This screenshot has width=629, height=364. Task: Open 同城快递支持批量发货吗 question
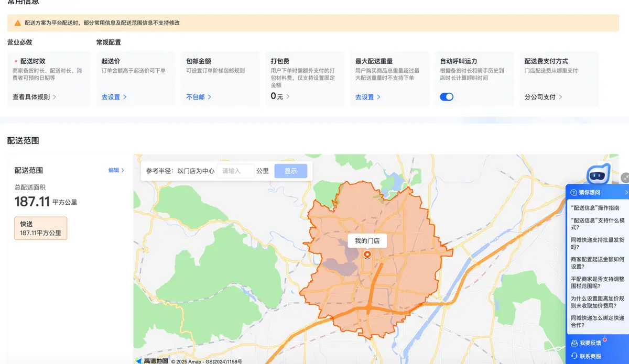click(x=598, y=244)
